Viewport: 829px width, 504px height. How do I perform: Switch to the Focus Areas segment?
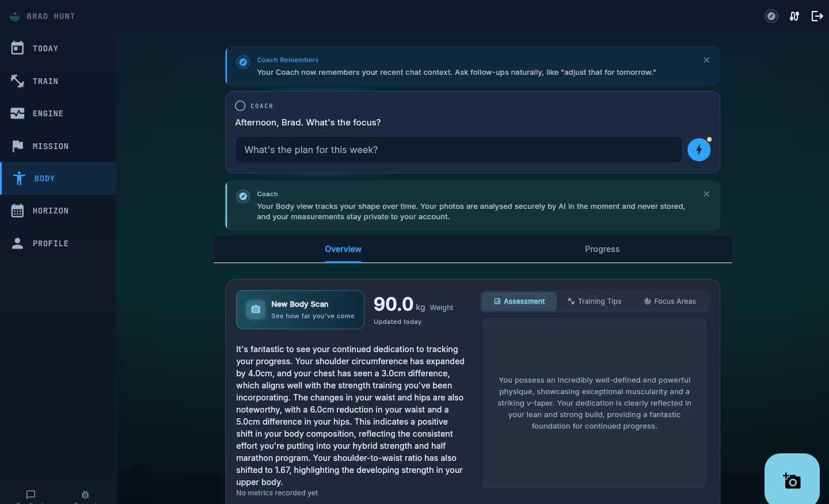[x=670, y=301]
